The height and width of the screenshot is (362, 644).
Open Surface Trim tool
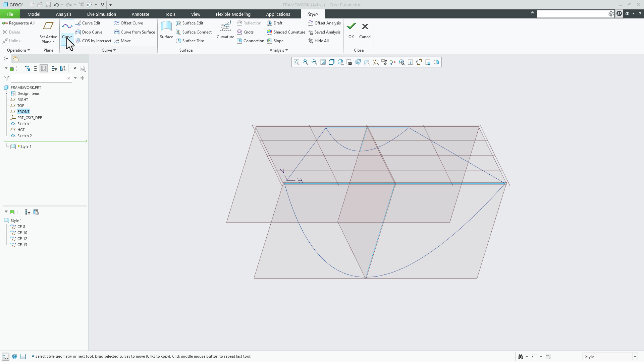click(x=190, y=41)
